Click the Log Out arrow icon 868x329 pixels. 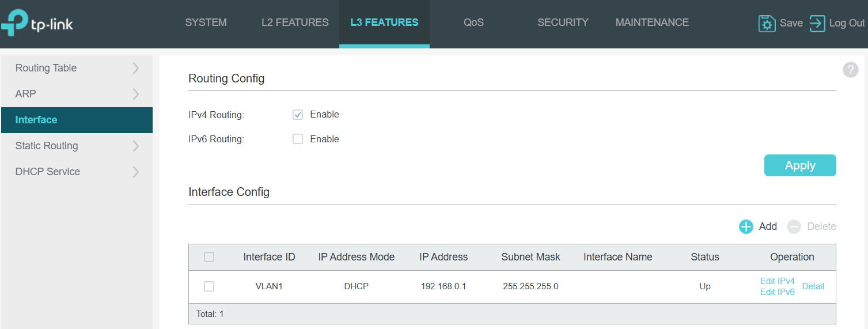(x=817, y=24)
